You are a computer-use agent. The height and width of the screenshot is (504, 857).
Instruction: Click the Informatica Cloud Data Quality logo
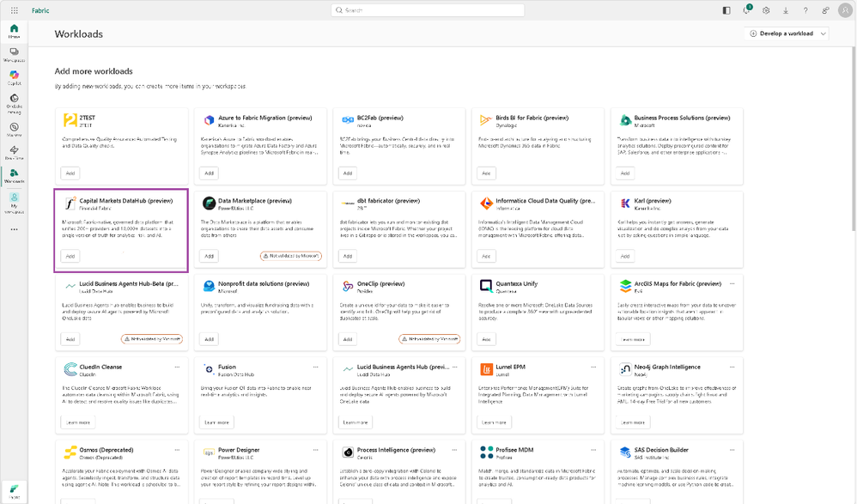pyautogui.click(x=486, y=203)
